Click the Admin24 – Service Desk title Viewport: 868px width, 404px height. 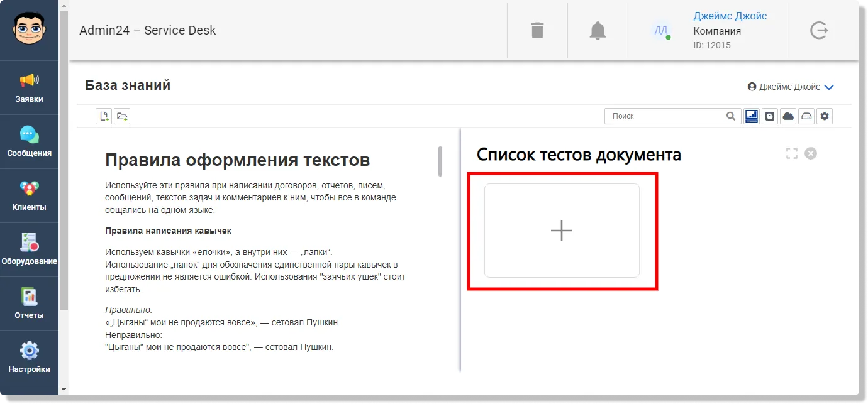pyautogui.click(x=148, y=30)
